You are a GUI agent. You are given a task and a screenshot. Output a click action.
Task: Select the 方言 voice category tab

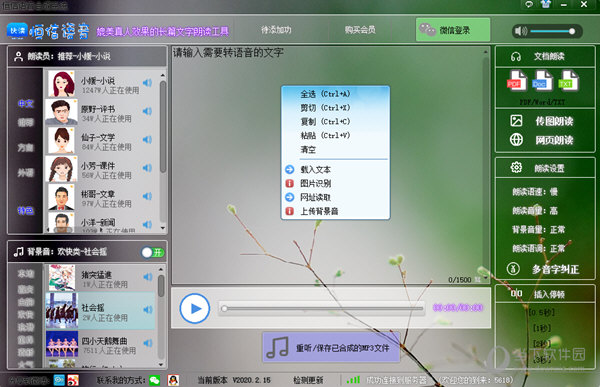click(x=26, y=147)
